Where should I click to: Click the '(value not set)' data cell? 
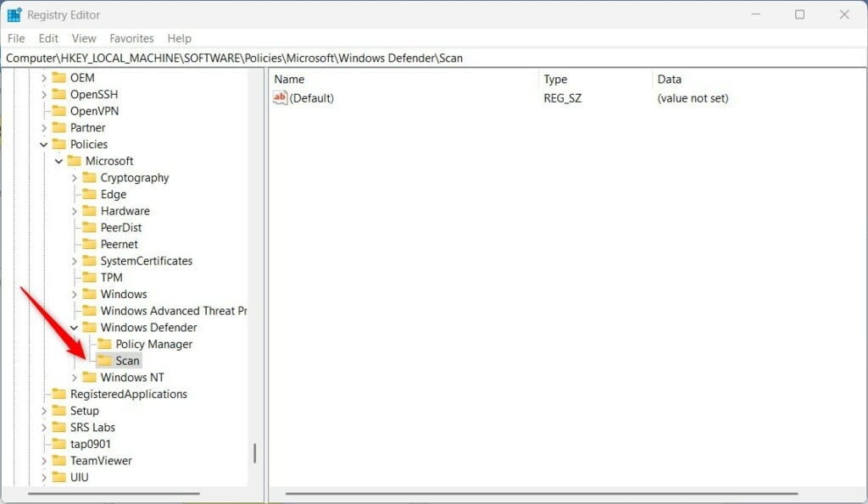tap(693, 98)
